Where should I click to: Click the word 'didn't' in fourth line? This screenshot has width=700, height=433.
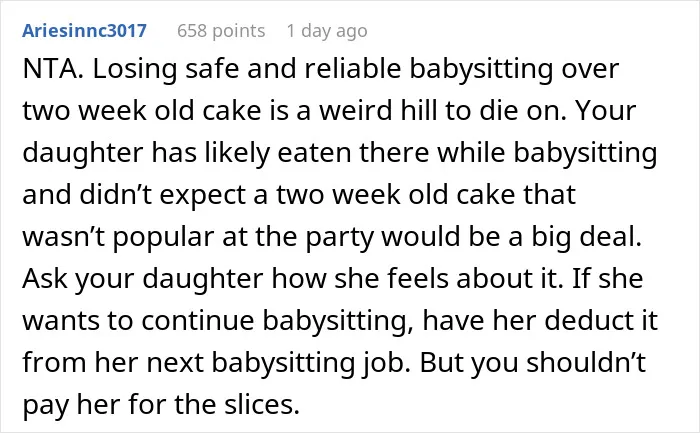[117, 195]
